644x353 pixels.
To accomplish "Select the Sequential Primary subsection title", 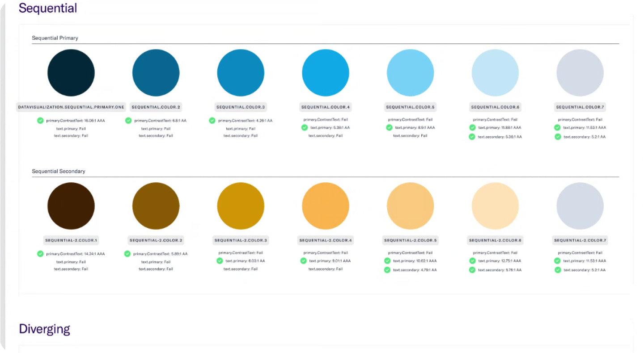I will point(55,38).
